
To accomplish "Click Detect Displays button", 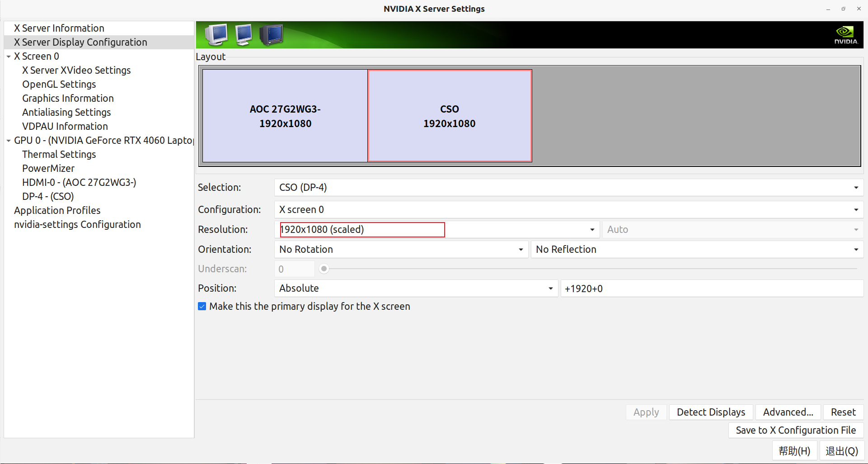I will [711, 412].
